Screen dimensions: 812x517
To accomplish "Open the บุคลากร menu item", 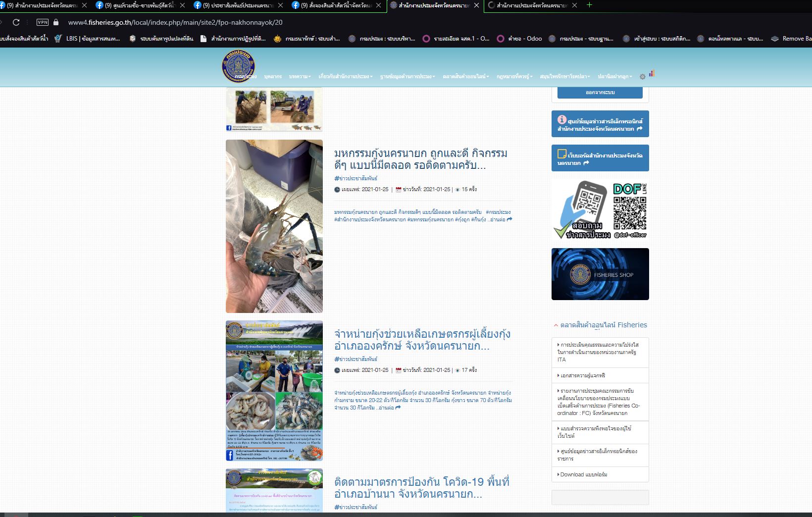I will pyautogui.click(x=273, y=76).
